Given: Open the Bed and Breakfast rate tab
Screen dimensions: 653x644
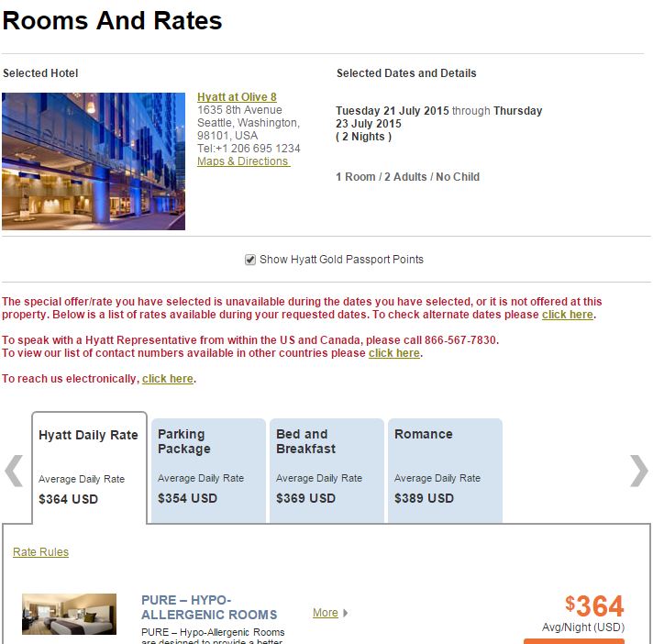Looking at the screenshot, I should point(326,471).
